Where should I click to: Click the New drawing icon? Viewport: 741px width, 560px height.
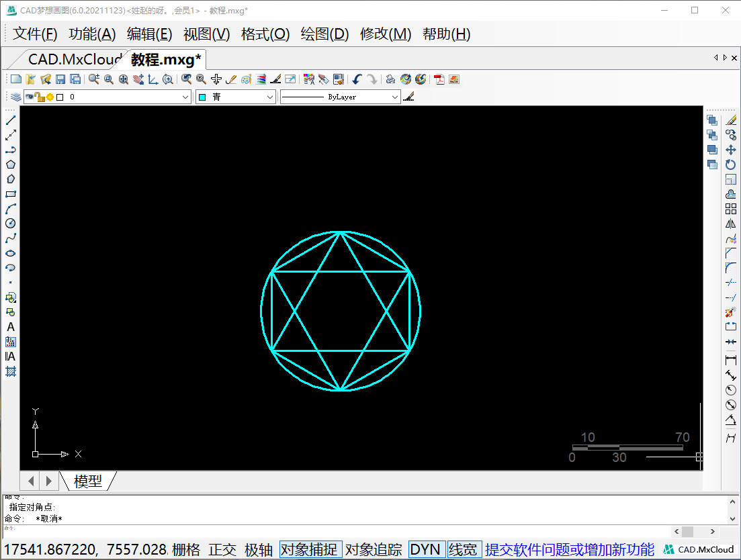[x=16, y=79]
